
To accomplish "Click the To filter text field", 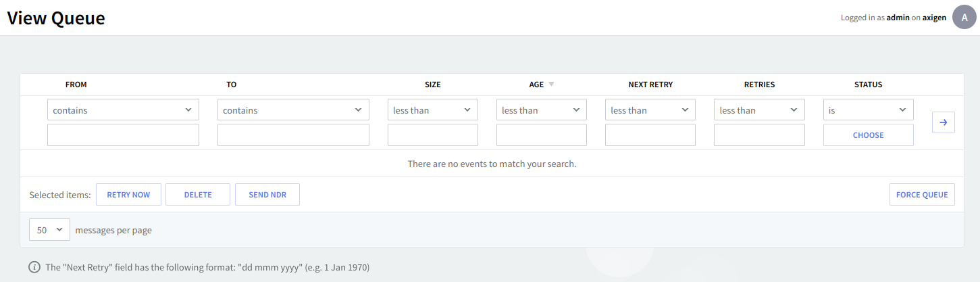I will (x=293, y=135).
